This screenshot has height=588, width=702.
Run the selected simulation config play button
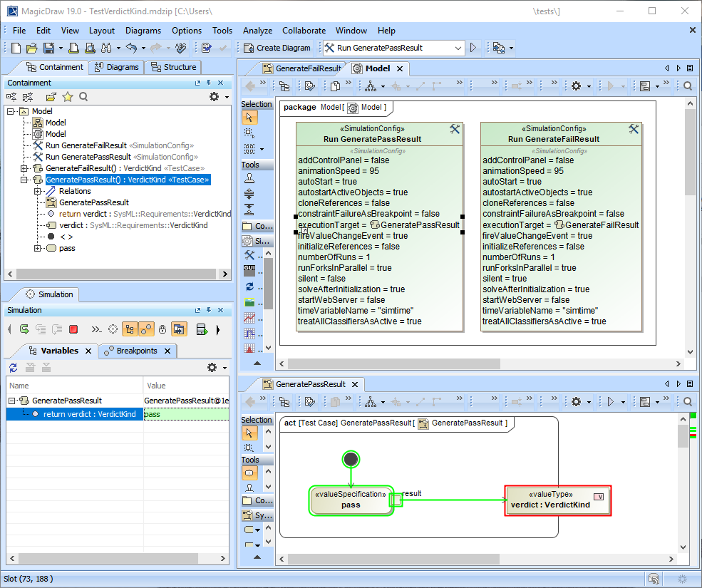click(x=473, y=48)
